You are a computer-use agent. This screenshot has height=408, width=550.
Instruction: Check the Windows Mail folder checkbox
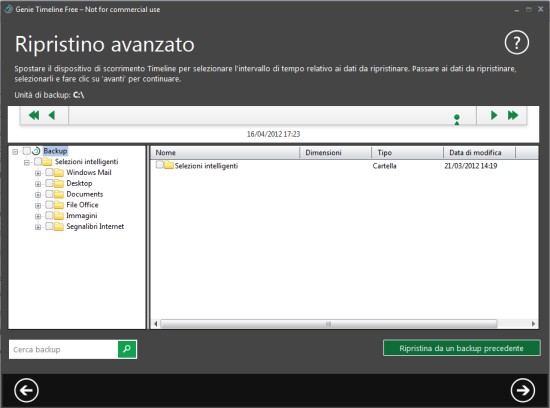[49, 172]
